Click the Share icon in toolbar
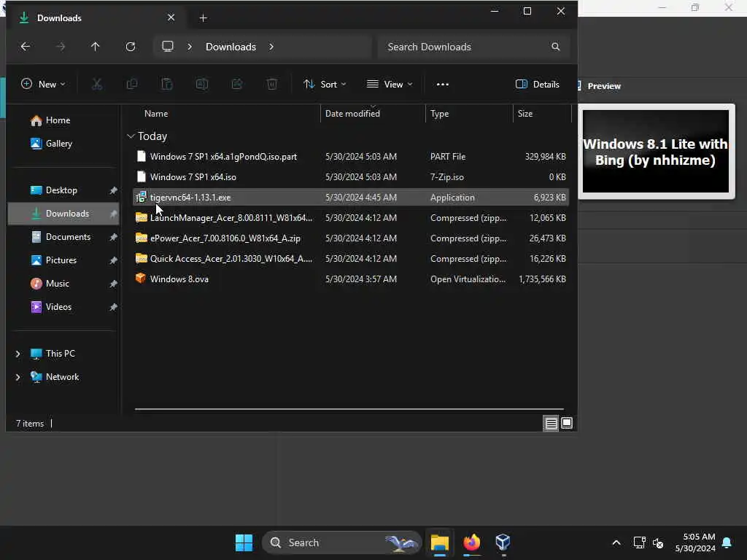Viewport: 747px width, 560px height. click(x=237, y=85)
